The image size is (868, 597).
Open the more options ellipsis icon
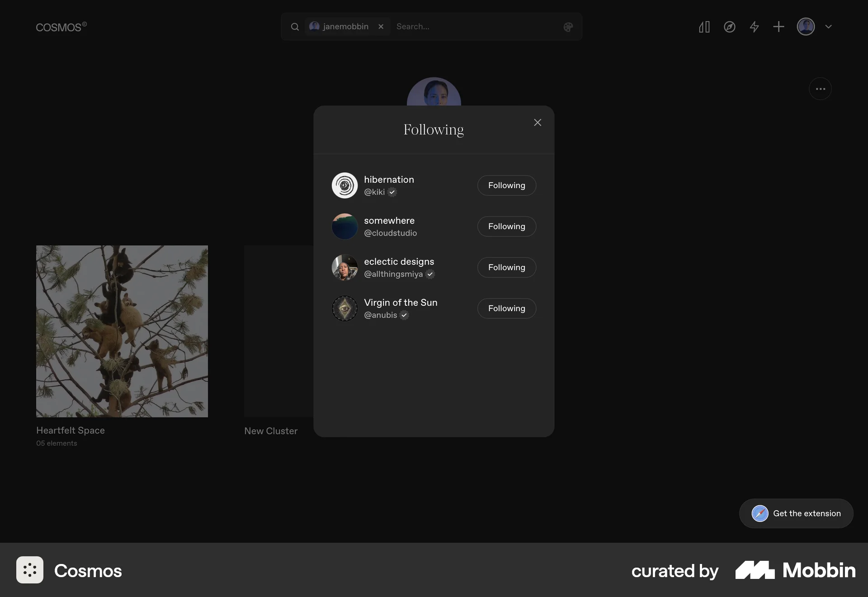point(820,88)
